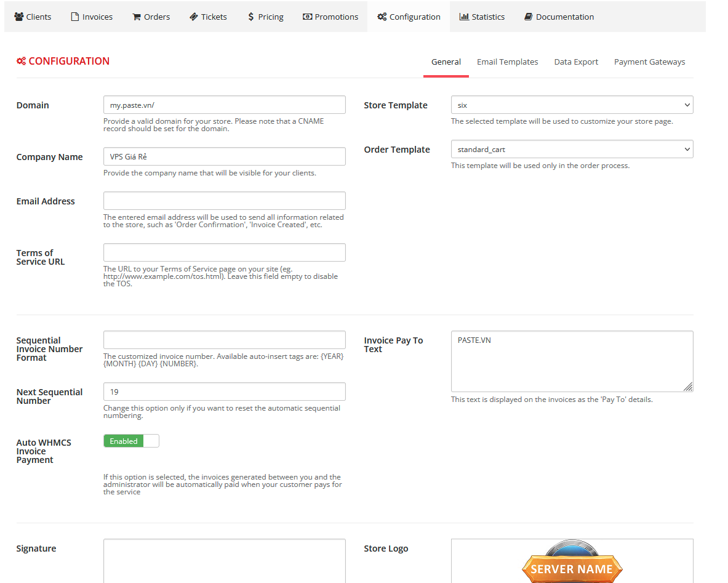The width and height of the screenshot is (728, 583).
Task: Open the Data Export tab
Action: (576, 62)
